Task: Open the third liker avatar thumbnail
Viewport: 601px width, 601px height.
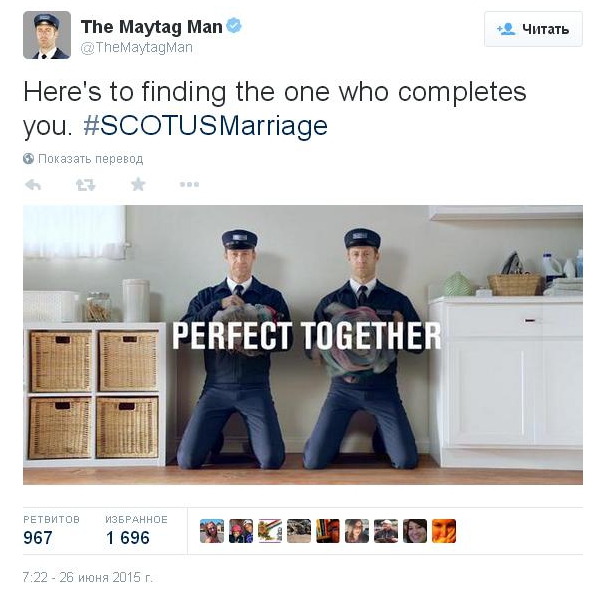Action: click(x=270, y=531)
